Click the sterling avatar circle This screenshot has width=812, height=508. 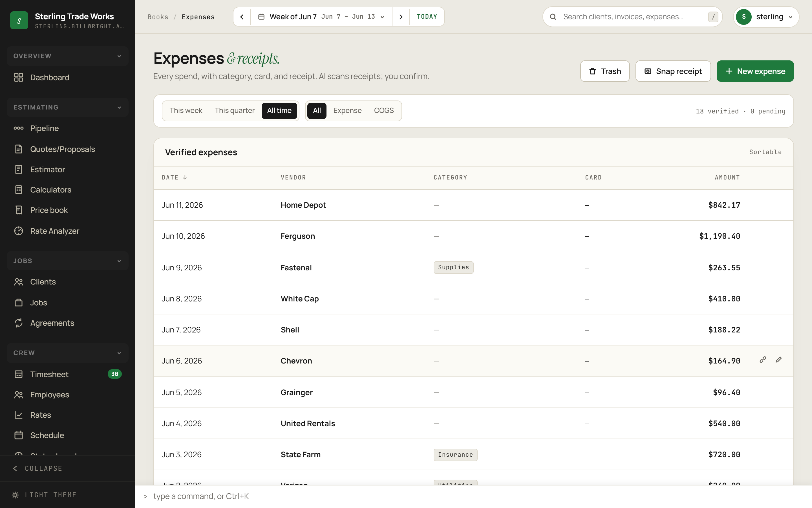point(744,17)
